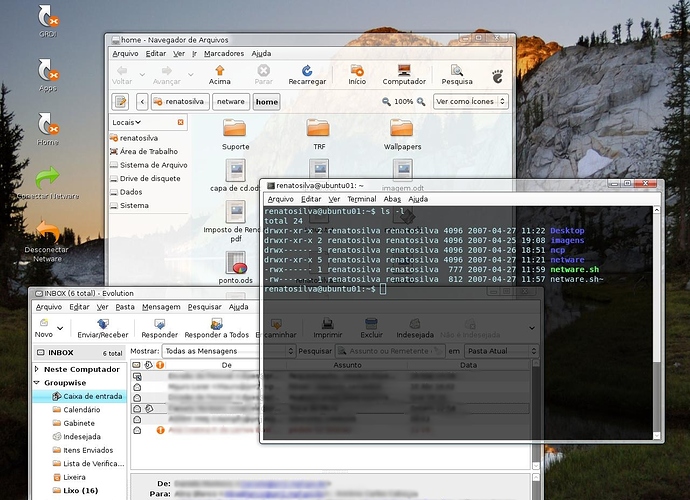The image size is (690, 500).
Task: Click the Apps desktop shortcut
Action: [48, 75]
